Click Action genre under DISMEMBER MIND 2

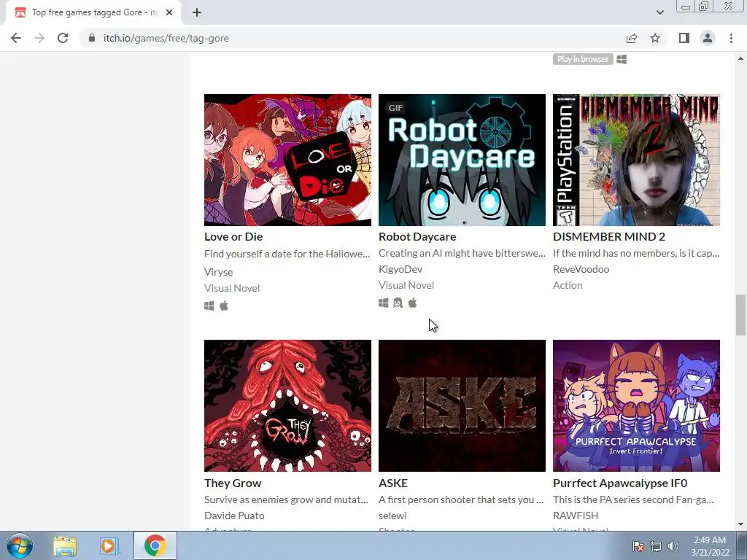pyautogui.click(x=568, y=285)
